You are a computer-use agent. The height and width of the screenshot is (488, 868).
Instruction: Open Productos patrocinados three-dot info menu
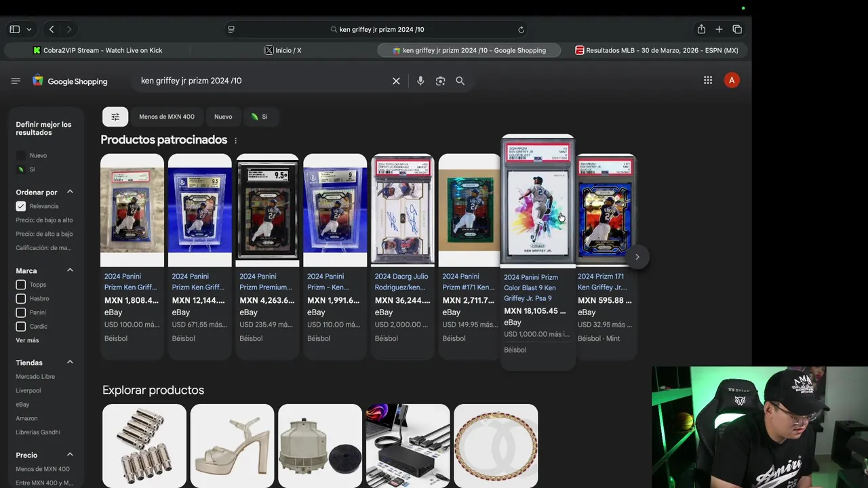[x=236, y=140]
